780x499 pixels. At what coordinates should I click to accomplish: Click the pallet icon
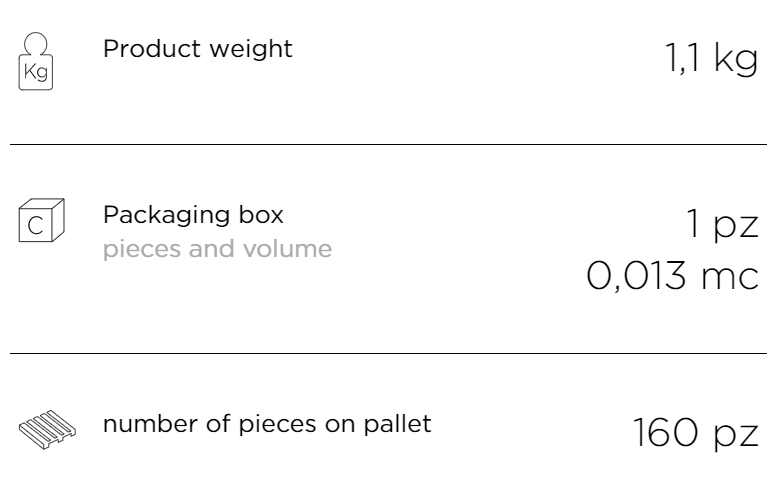(x=47, y=429)
